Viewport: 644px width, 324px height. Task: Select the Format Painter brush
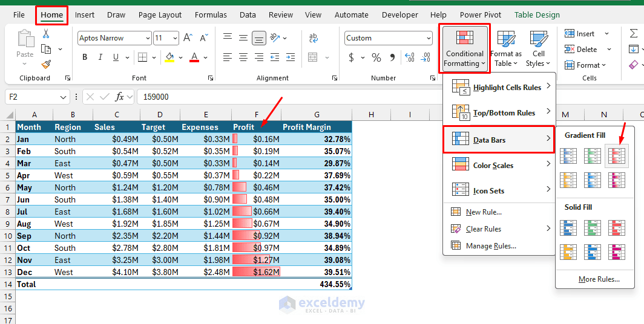coord(46,65)
